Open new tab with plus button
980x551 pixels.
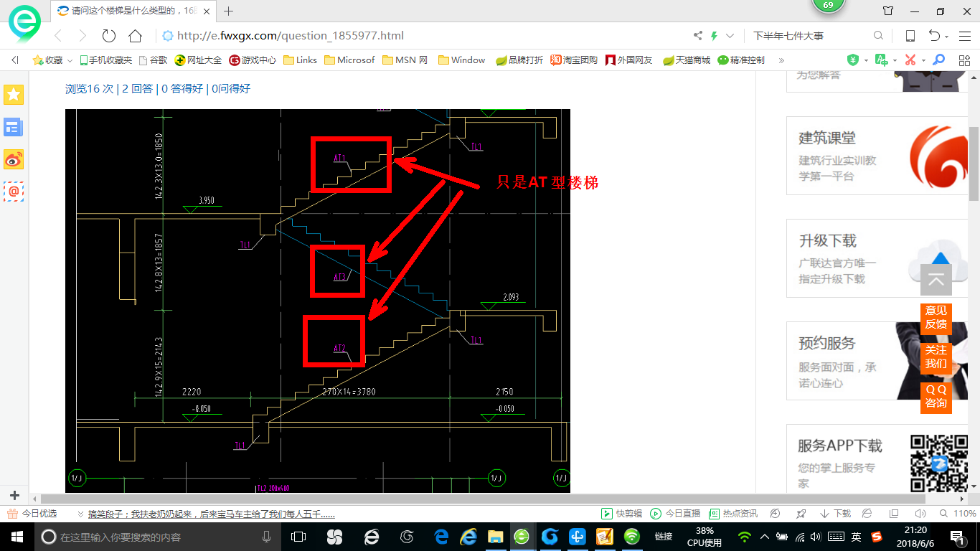point(229,11)
